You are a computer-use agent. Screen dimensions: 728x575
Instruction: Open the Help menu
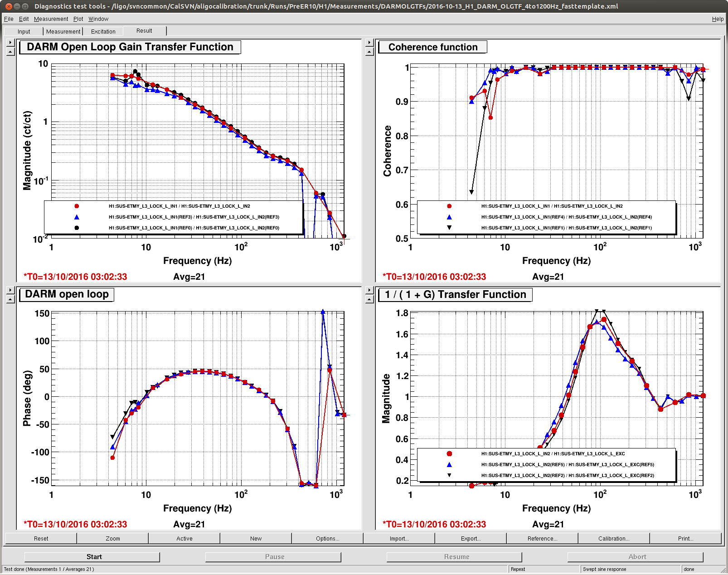718,19
